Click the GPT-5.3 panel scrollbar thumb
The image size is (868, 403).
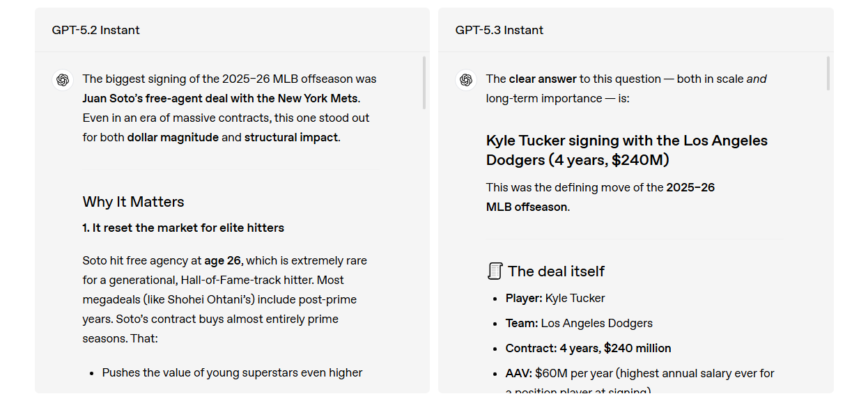[x=828, y=74]
